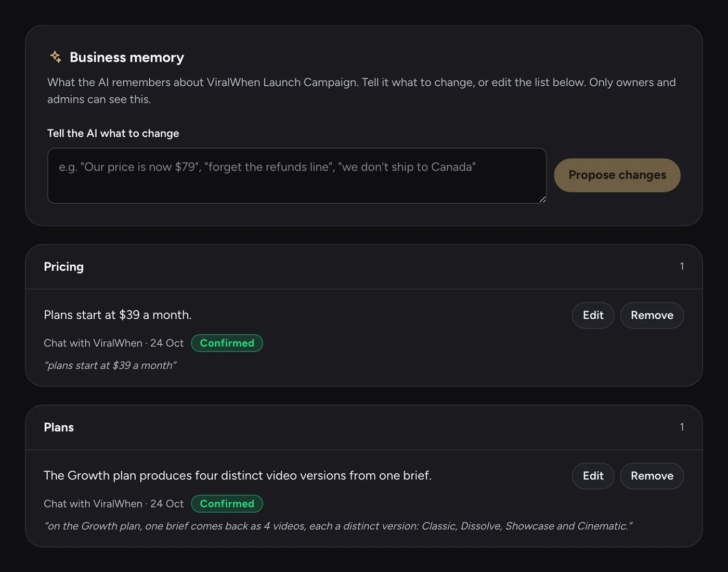Click the description about ViralWhen Launch Campaign
Viewport: 728px width, 572px height.
point(361,90)
